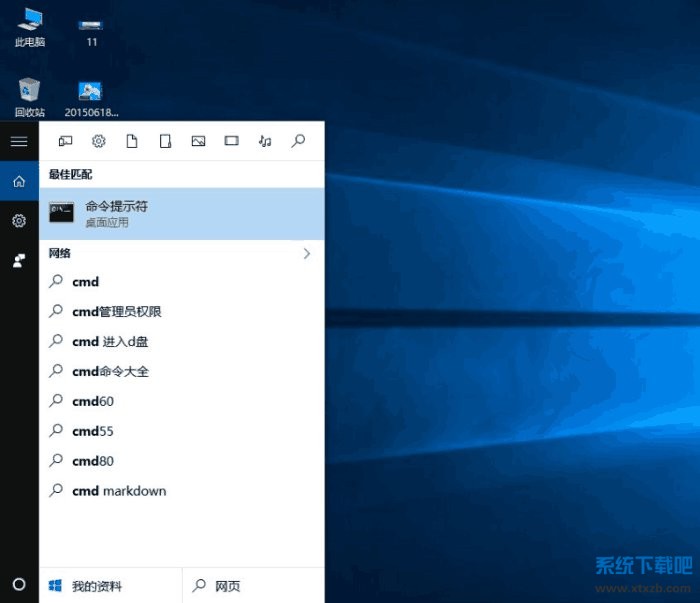Select the 'cmd管理员权限' suggestion

116,312
